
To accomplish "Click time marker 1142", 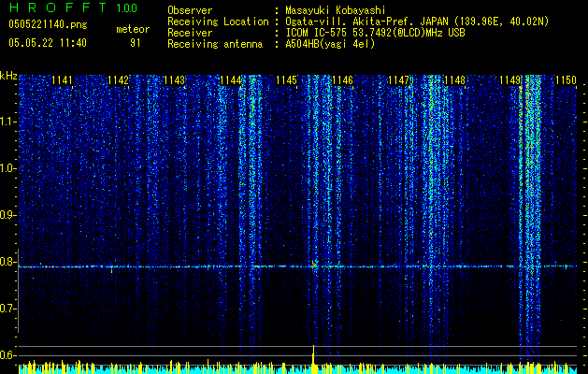I will click(118, 80).
